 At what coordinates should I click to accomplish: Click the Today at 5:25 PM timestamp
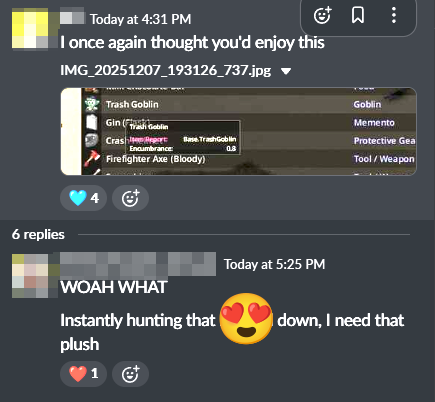tap(274, 264)
